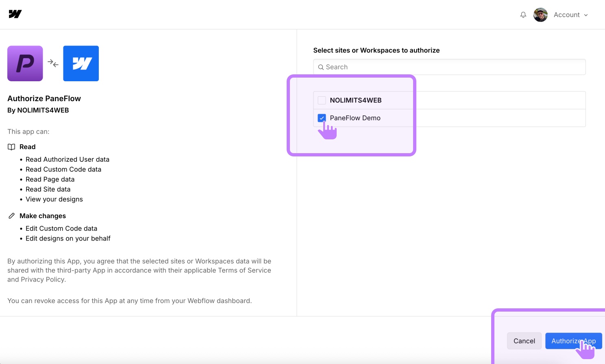Click the Authorize PaneFlow heading
The width and height of the screenshot is (605, 364).
(x=44, y=98)
